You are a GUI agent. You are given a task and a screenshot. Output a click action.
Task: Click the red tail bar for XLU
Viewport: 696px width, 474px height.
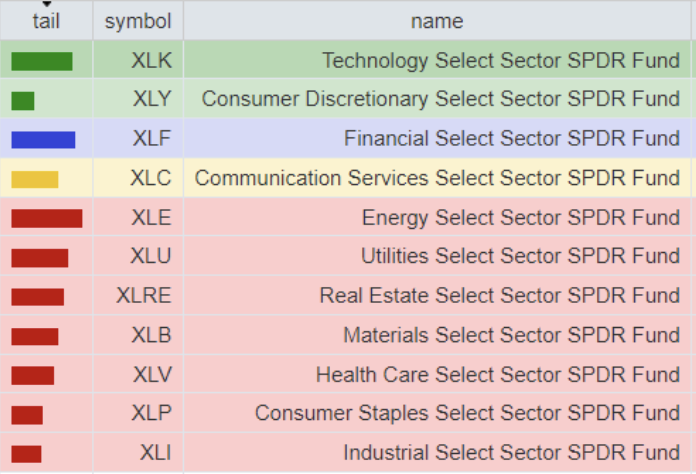point(40,257)
